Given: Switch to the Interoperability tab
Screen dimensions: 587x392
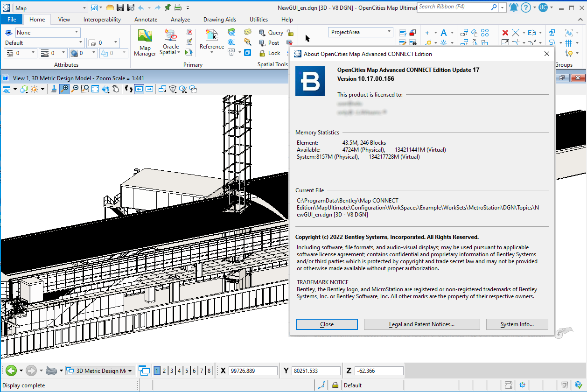Looking at the screenshot, I should click(x=102, y=20).
